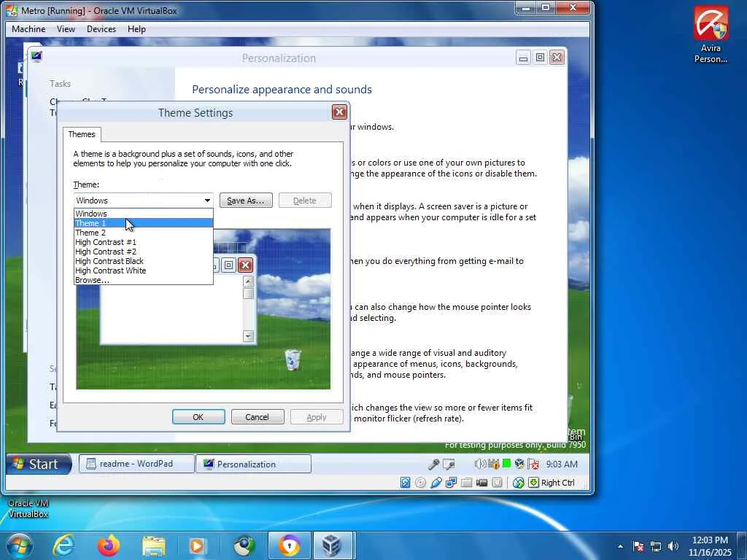Screen dimensions: 747x560
Task: Click the green square tray icon in the guest
Action: point(506,463)
